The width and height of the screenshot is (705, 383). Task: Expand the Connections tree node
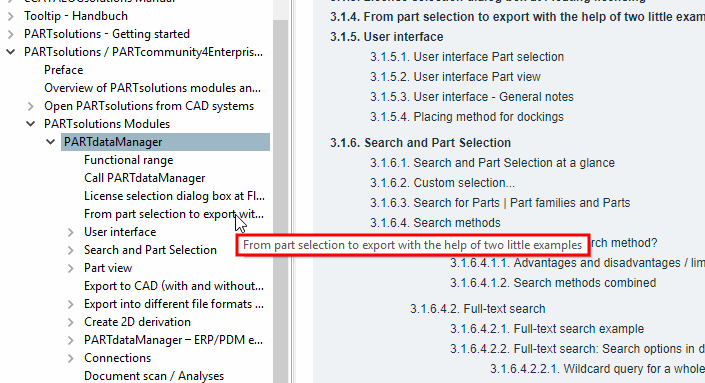71,358
